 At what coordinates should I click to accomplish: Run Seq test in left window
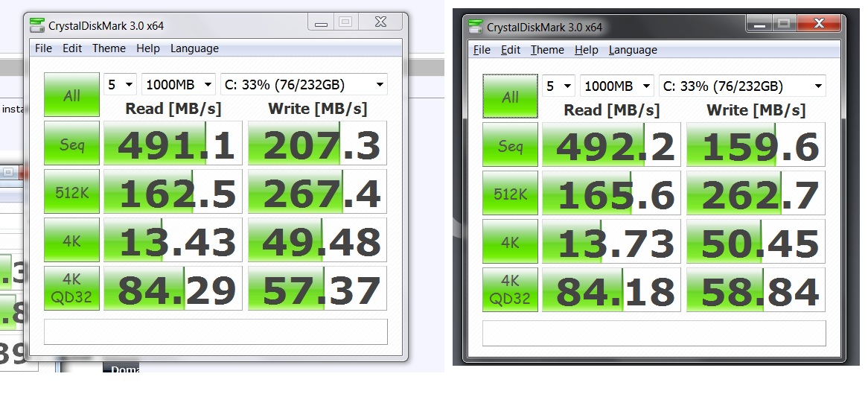tap(72, 143)
